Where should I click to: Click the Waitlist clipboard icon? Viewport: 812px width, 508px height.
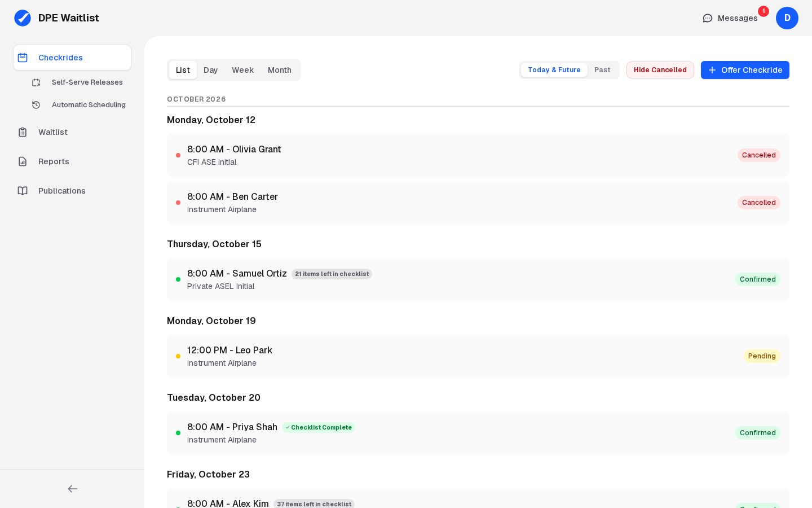23,132
